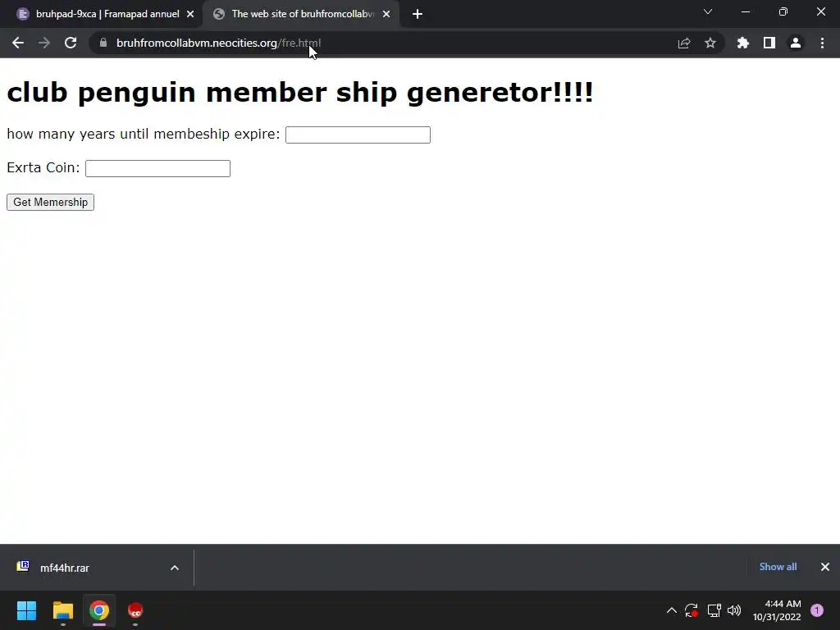Restore down the Chrome window
This screenshot has height=630, width=840.
783,11
